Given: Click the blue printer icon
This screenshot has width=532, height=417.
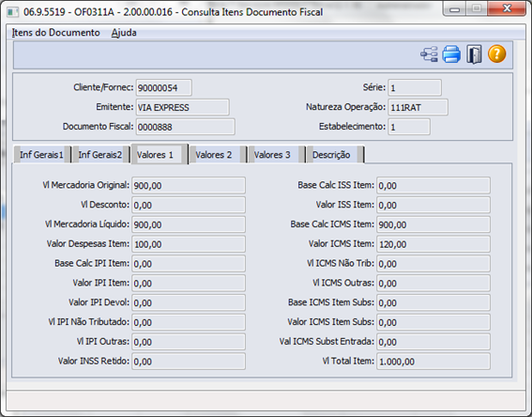Looking at the screenshot, I should (451, 54).
